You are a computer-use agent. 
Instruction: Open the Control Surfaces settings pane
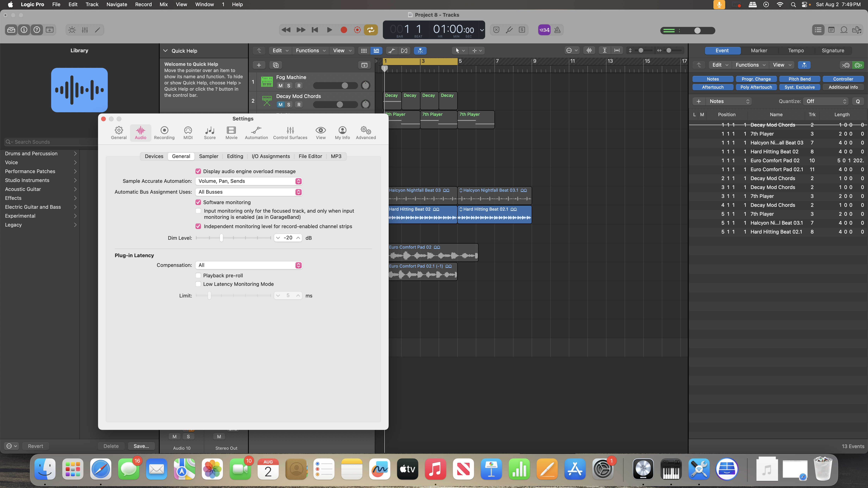[x=290, y=133]
